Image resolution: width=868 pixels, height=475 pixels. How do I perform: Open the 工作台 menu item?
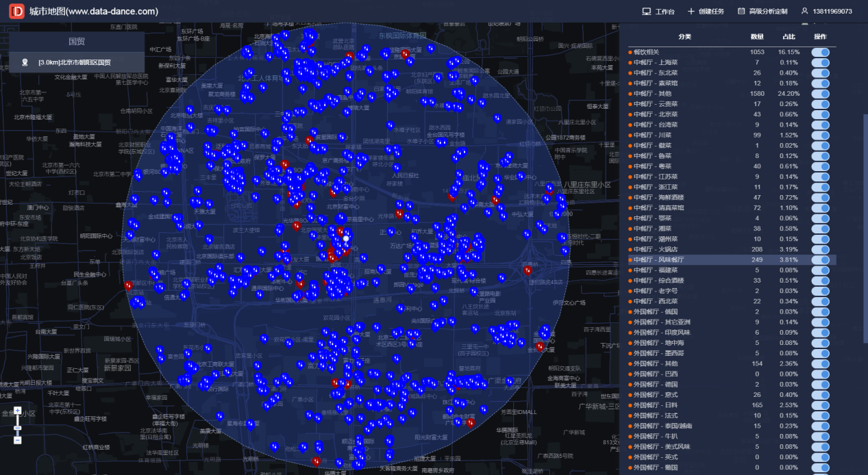point(665,12)
